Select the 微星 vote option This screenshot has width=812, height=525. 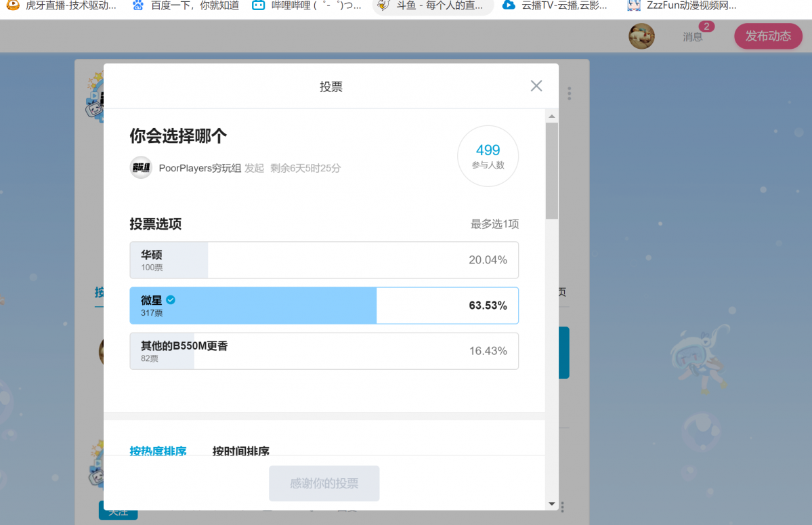(324, 306)
